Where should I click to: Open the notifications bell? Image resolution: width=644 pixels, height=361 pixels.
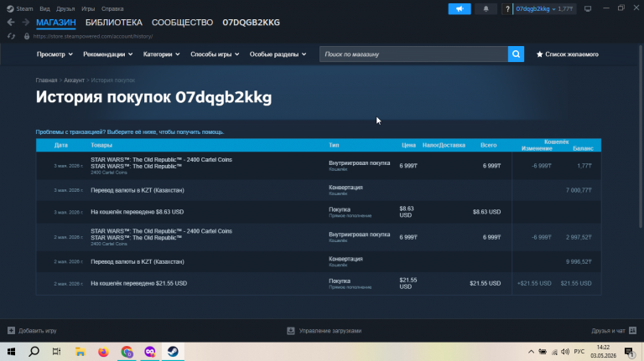(x=486, y=8)
